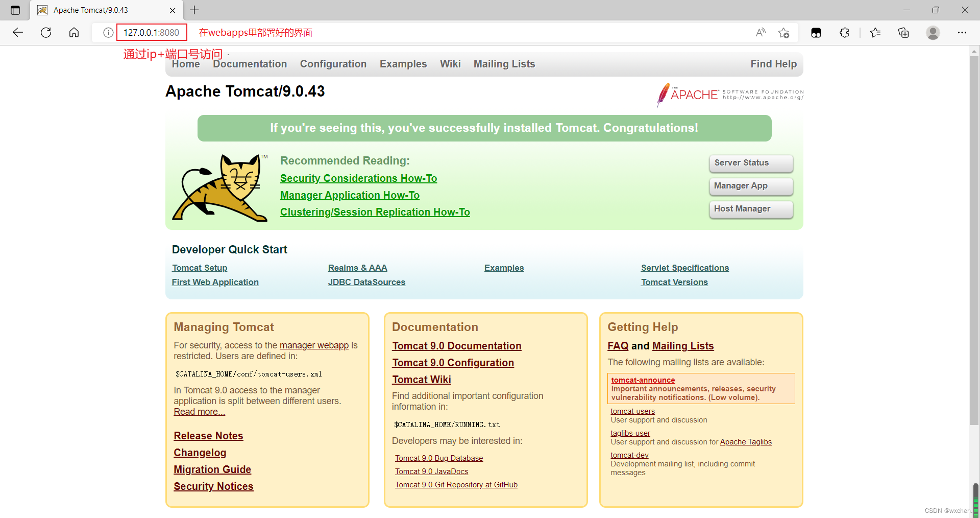
Task: Open Manager Application How-To link
Action: pos(350,195)
